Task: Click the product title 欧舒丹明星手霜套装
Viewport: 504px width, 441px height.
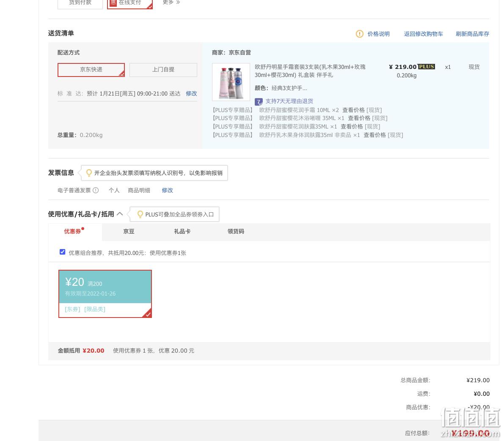Action: (310, 71)
